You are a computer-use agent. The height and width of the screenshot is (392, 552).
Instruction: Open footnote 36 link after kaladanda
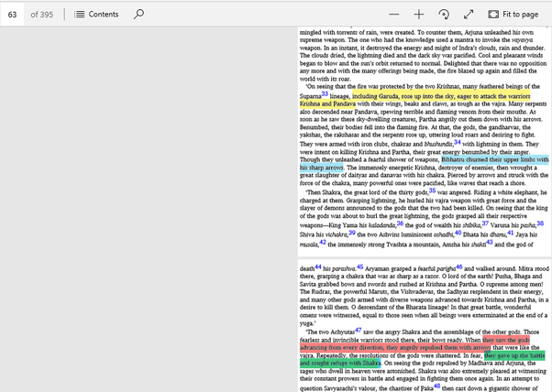tap(400, 223)
